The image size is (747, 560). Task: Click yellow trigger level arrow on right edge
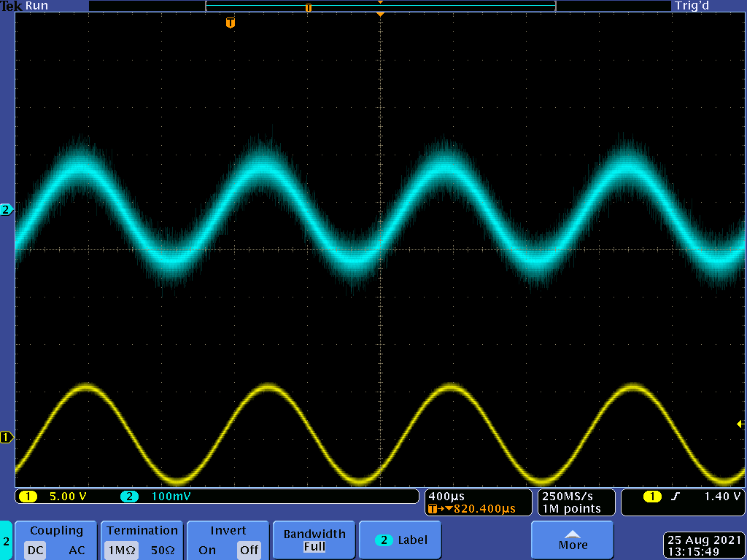click(740, 424)
